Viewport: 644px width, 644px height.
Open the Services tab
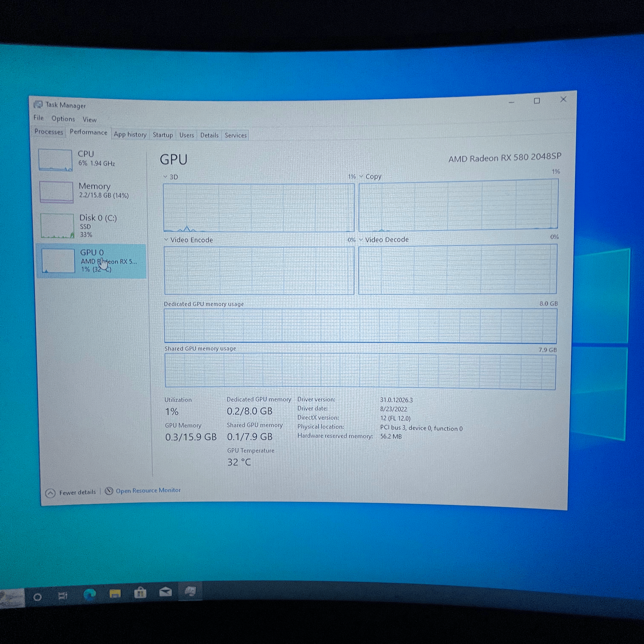pyautogui.click(x=235, y=135)
